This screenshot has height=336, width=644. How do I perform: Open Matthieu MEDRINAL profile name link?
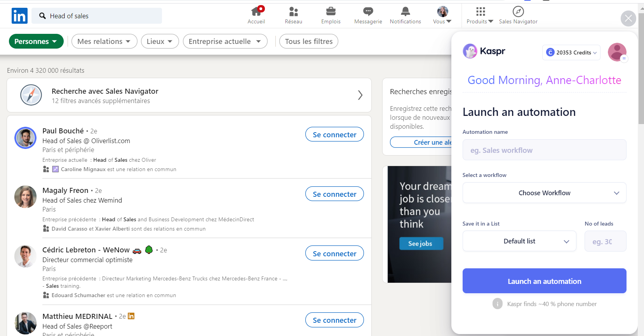77,316
